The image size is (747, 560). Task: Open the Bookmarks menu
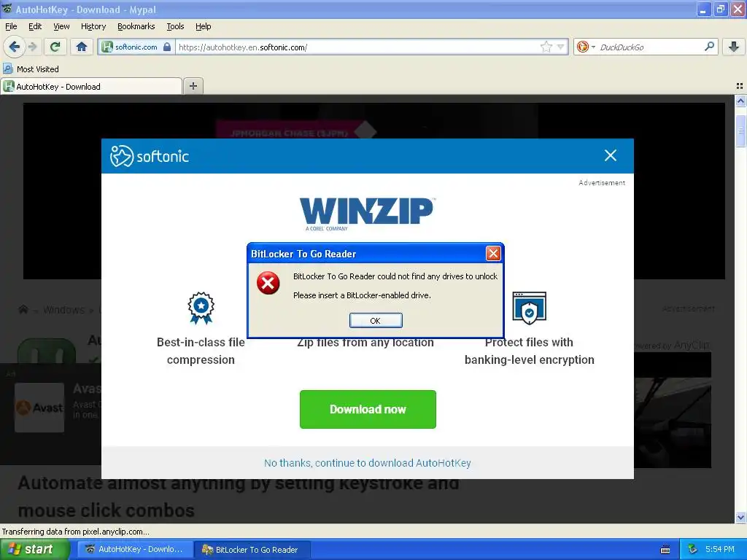(136, 26)
